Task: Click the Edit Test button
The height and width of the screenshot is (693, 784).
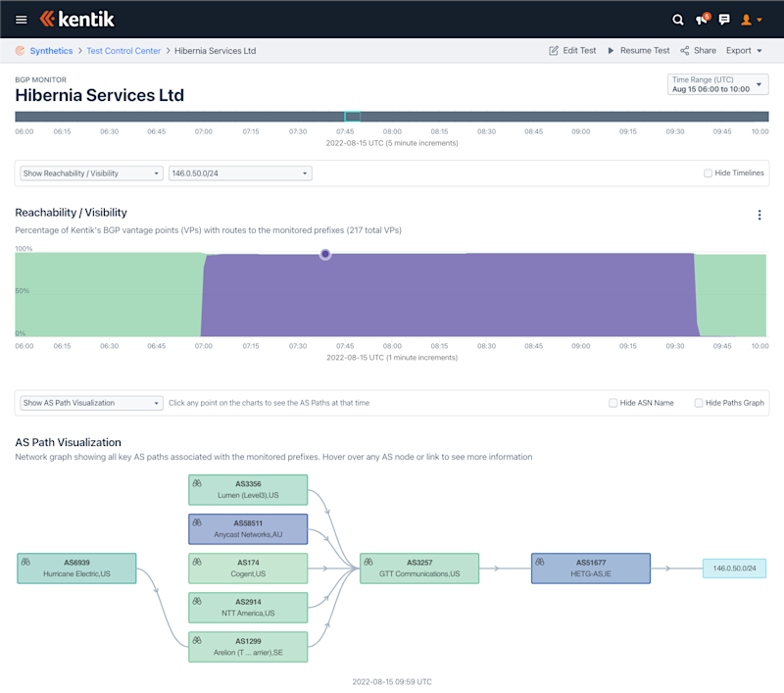Action: (572, 51)
